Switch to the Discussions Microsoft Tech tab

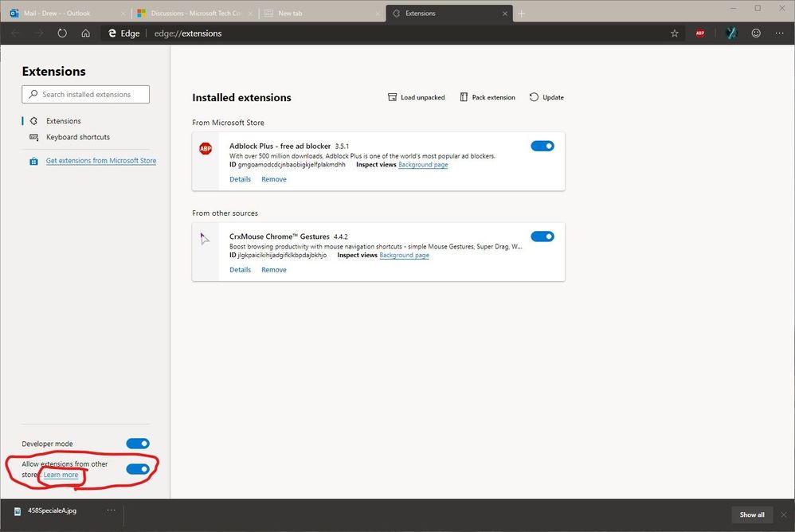[x=195, y=14]
